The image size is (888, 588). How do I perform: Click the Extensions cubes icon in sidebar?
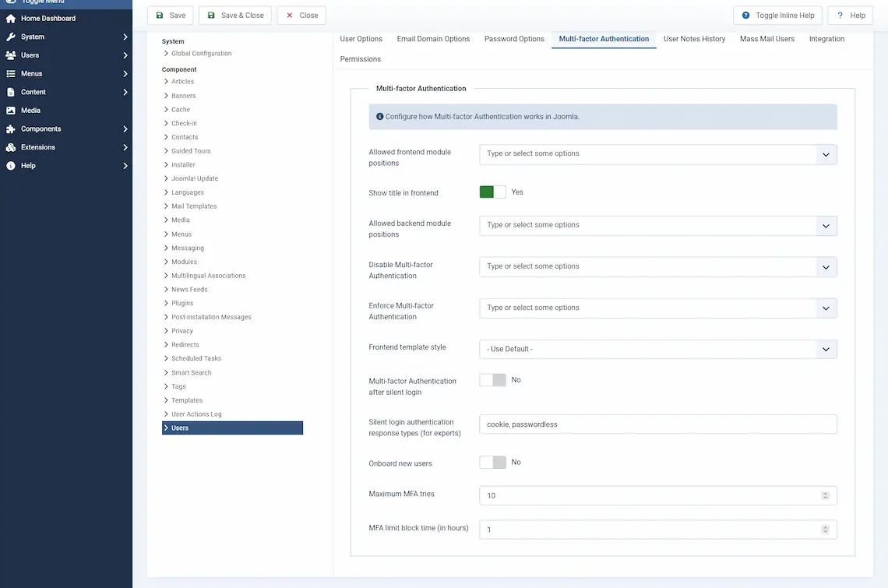[11, 147]
